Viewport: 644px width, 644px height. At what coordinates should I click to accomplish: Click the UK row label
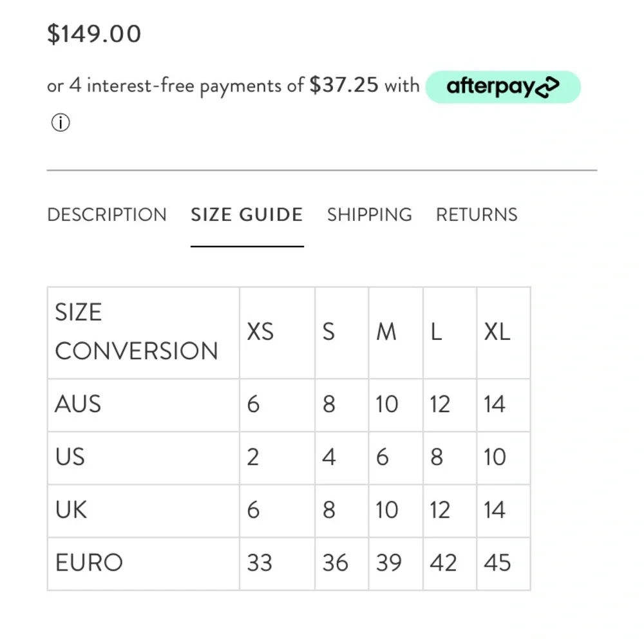(x=71, y=510)
